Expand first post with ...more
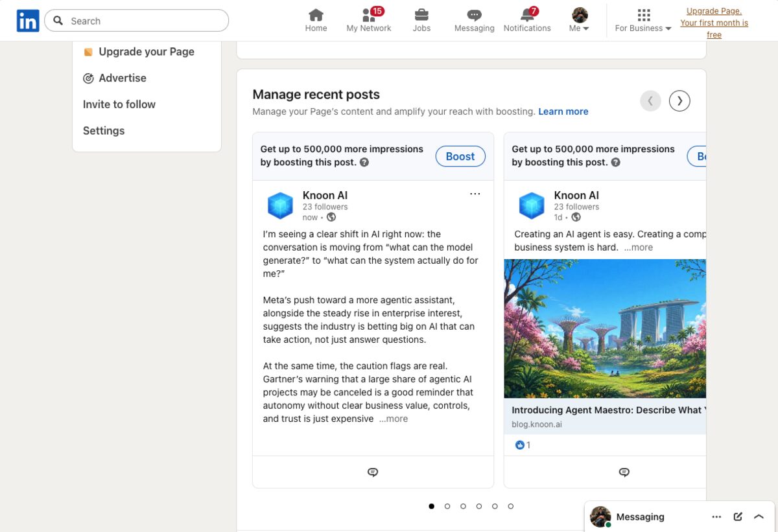This screenshot has width=778, height=532. [394, 419]
